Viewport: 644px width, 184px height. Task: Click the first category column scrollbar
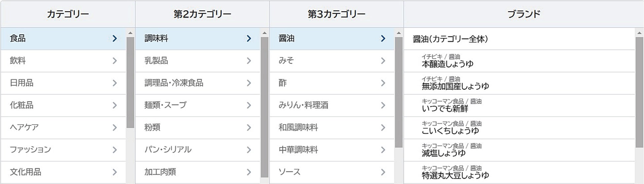(130, 82)
